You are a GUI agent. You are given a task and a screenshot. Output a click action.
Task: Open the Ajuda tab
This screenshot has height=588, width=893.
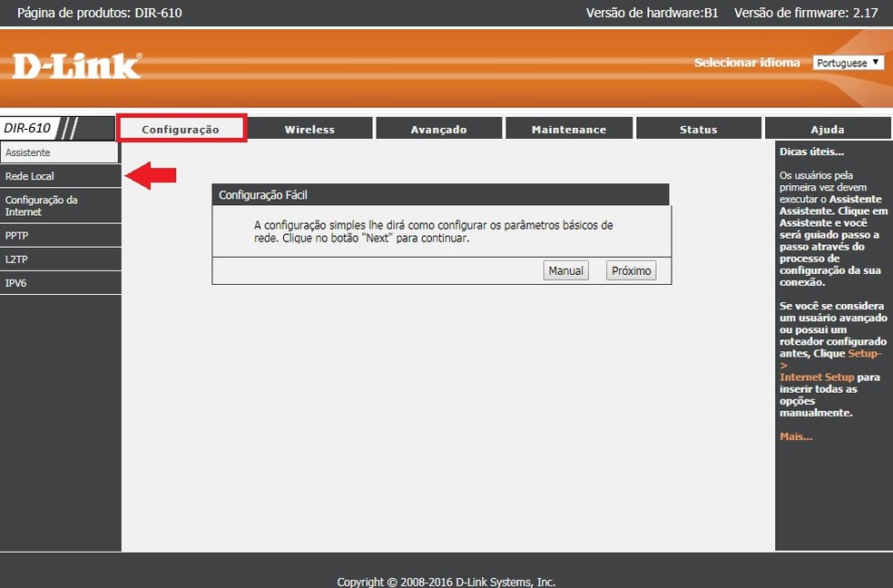[x=828, y=129]
